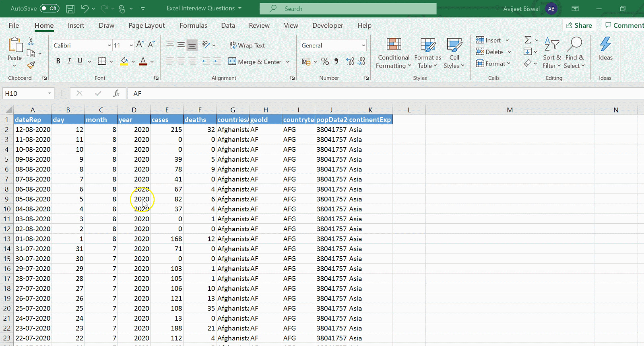Toggle Wrap Text
Screen dimensions: 644x346
tap(247, 45)
